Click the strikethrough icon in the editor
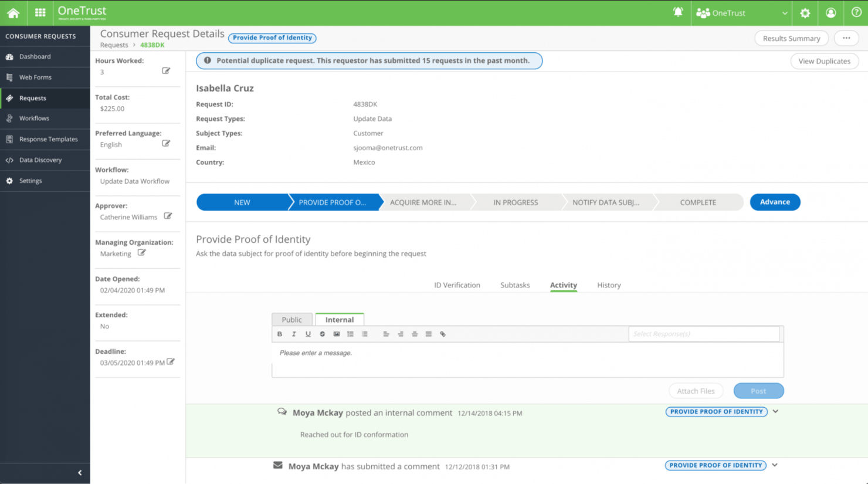The width and height of the screenshot is (868, 484). (x=322, y=334)
